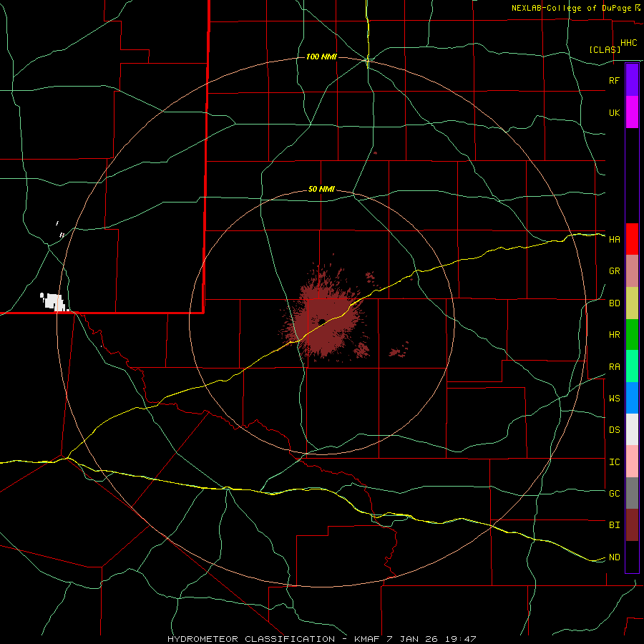The width and height of the screenshot is (644, 644).
Task: Select the WS legend label
Action: 614,399
